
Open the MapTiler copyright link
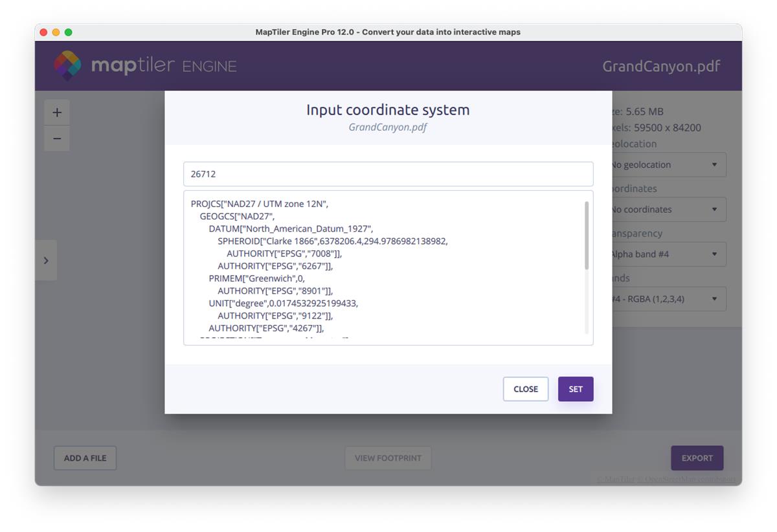[615, 480]
